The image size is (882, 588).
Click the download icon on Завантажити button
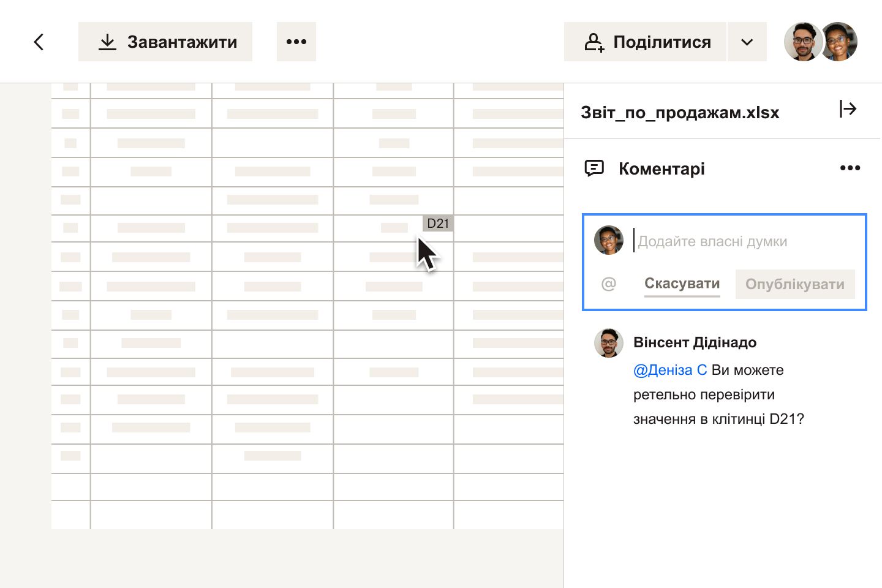click(108, 42)
